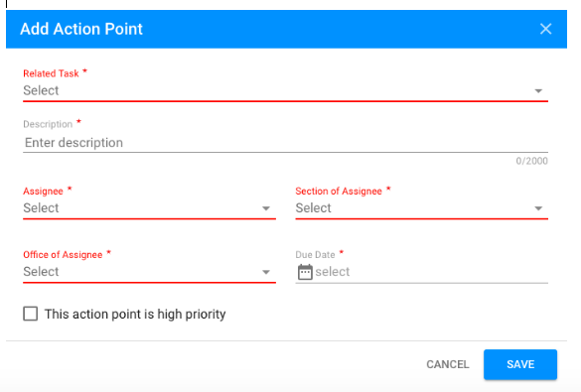This screenshot has height=392, width=581.
Task: Enable the high priority checkbox
Action: coord(31,314)
